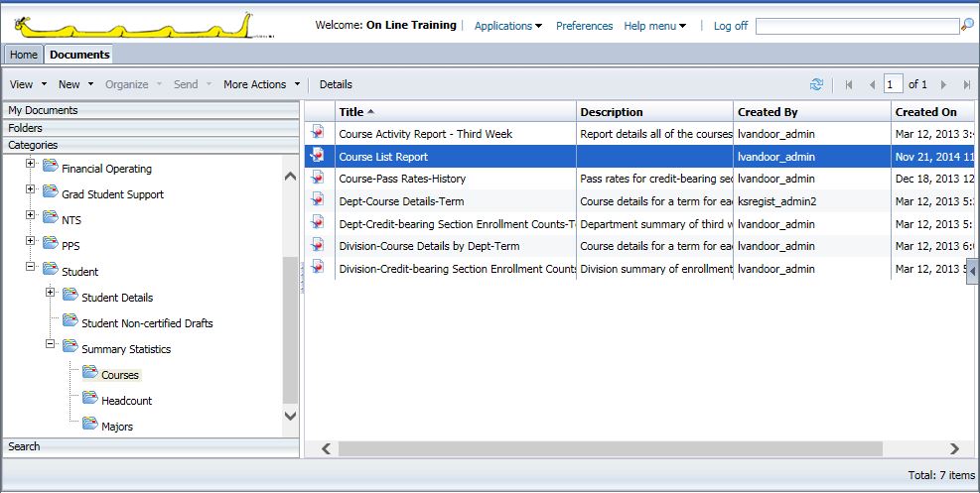The height and width of the screenshot is (493, 980).
Task: Click the Grad Student Support folder icon
Action: pos(50,191)
